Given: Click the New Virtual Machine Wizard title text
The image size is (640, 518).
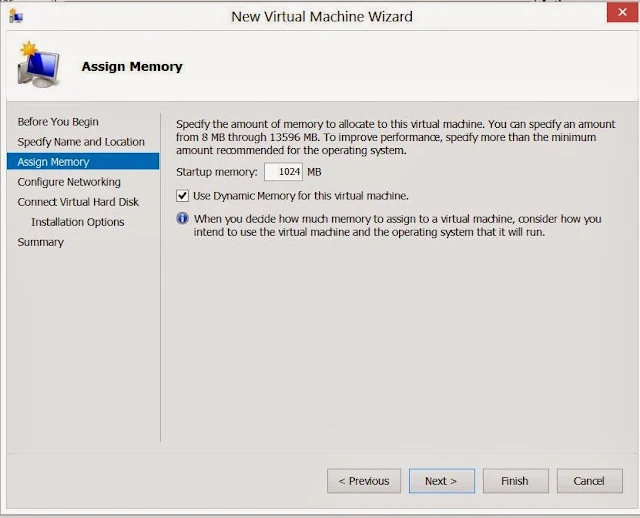Looking at the screenshot, I should tap(322, 16).
